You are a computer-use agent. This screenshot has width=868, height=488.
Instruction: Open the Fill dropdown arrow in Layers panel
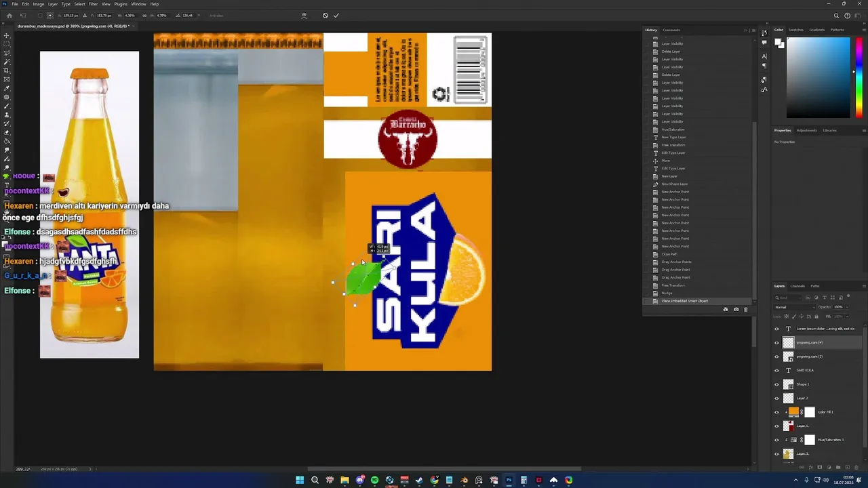(848, 317)
